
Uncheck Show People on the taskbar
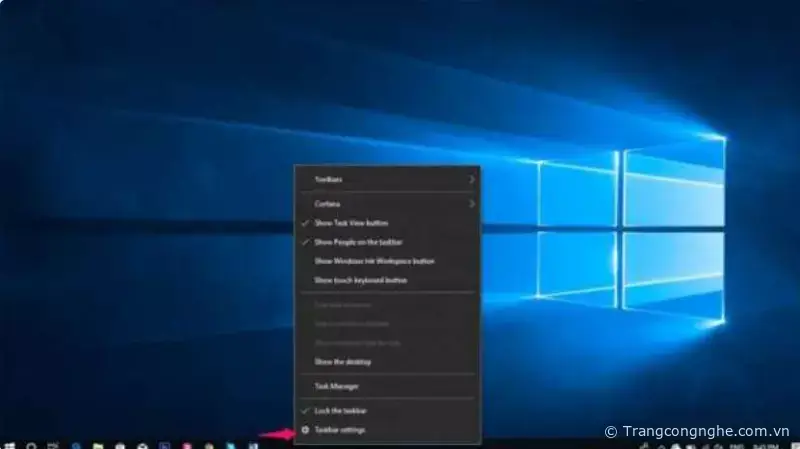pyautogui.click(x=359, y=242)
